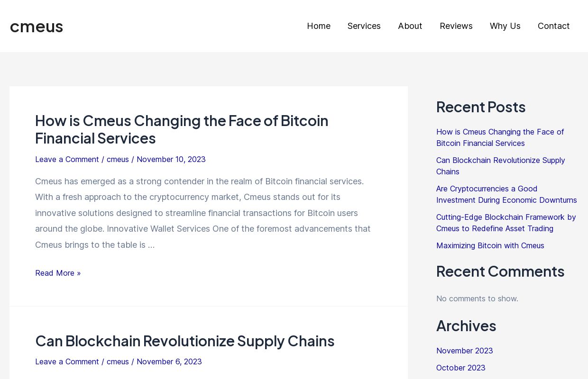Navigate to the About page
The height and width of the screenshot is (379, 588).
pyautogui.click(x=410, y=26)
